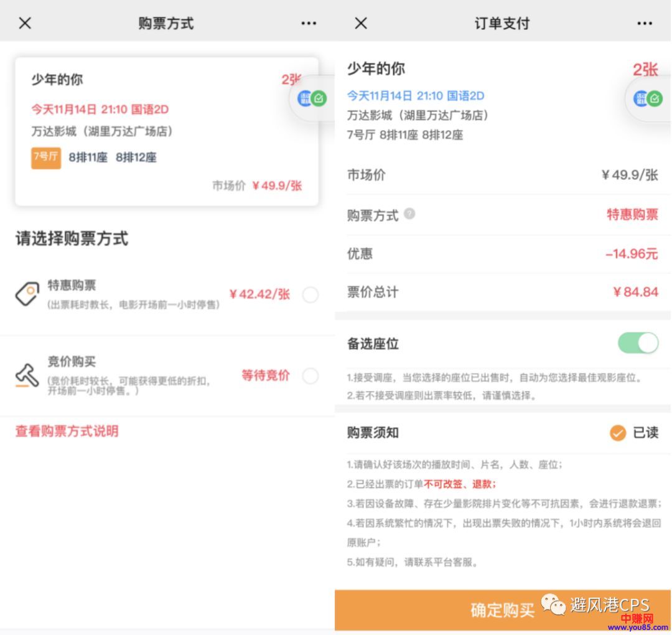
Task: Click the help icon next to 购票方式
Action: tap(409, 214)
